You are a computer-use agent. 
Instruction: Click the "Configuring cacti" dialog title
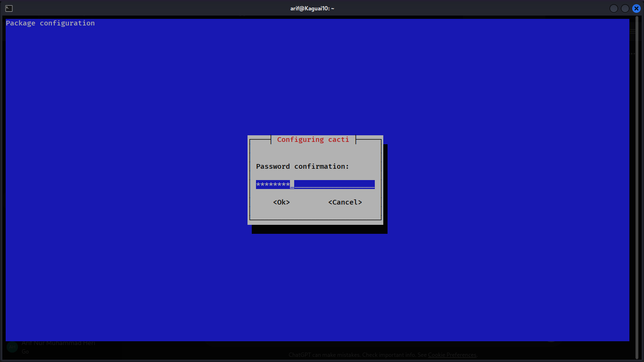313,140
